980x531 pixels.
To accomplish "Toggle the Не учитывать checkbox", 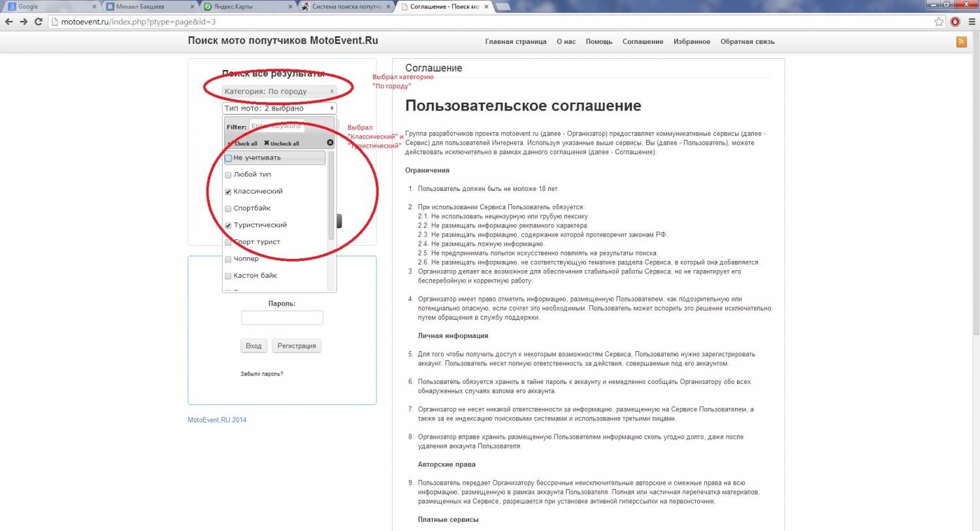I will [x=228, y=158].
